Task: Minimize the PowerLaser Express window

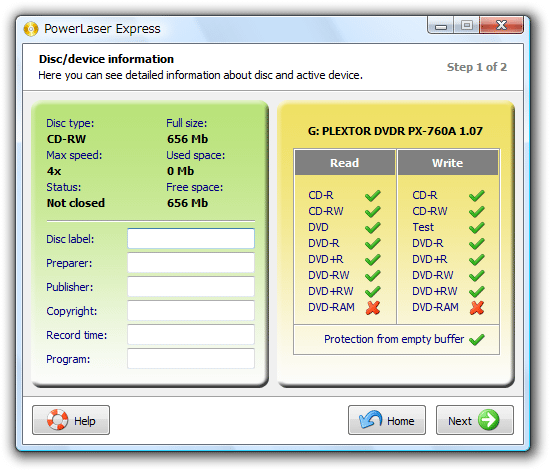Action: pos(441,26)
